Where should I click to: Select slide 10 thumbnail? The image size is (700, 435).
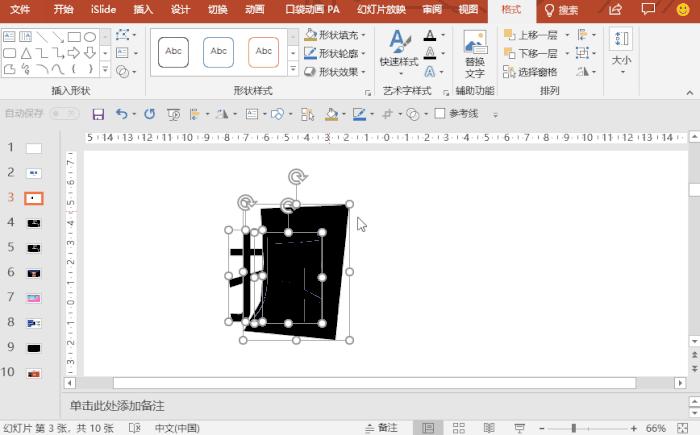point(34,373)
